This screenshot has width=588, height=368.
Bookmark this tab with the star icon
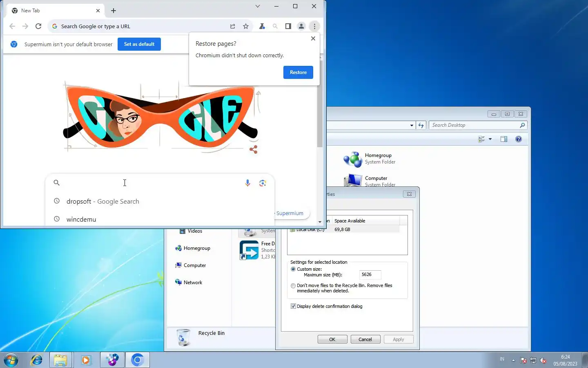(x=246, y=26)
